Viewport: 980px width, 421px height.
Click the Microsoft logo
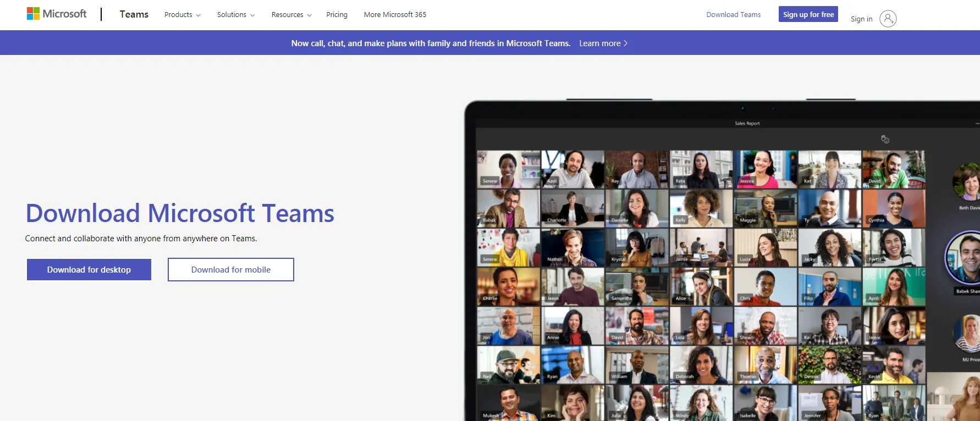pyautogui.click(x=57, y=14)
